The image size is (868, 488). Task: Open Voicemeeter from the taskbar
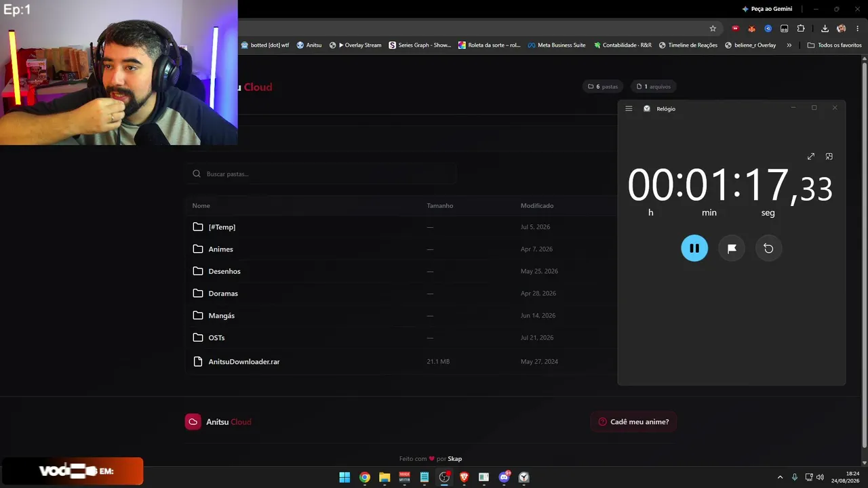[405, 477]
